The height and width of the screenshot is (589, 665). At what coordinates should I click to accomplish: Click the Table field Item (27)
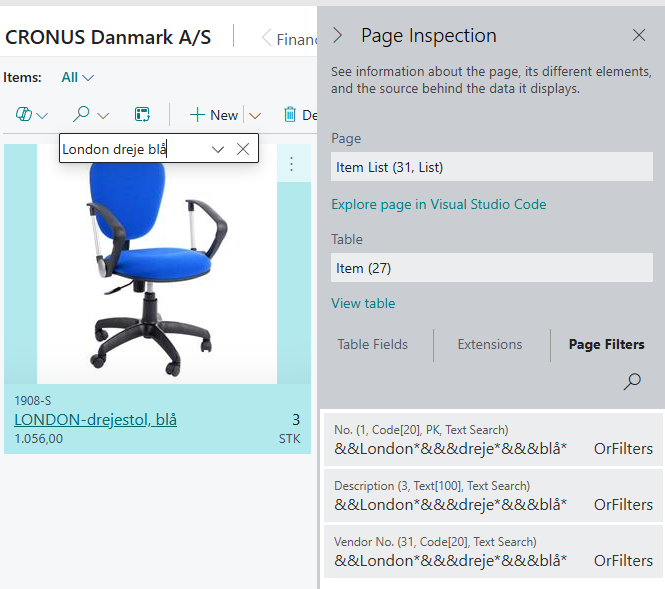coord(492,268)
